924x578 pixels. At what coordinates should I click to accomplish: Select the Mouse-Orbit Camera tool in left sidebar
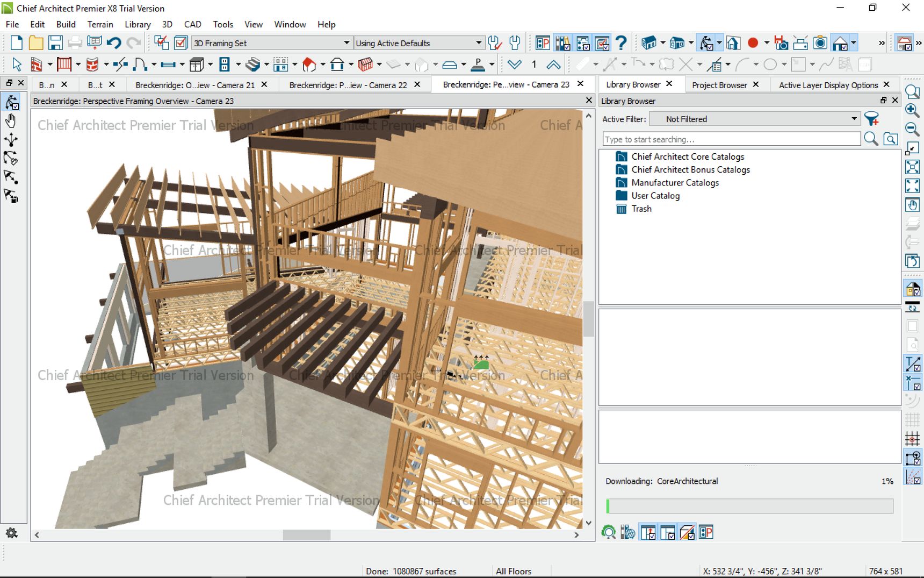[11, 102]
